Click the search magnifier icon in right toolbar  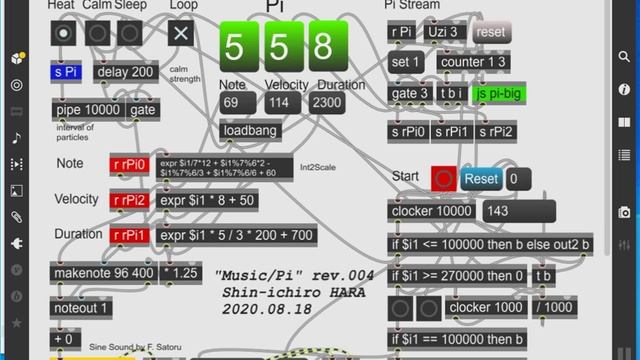tap(624, 56)
